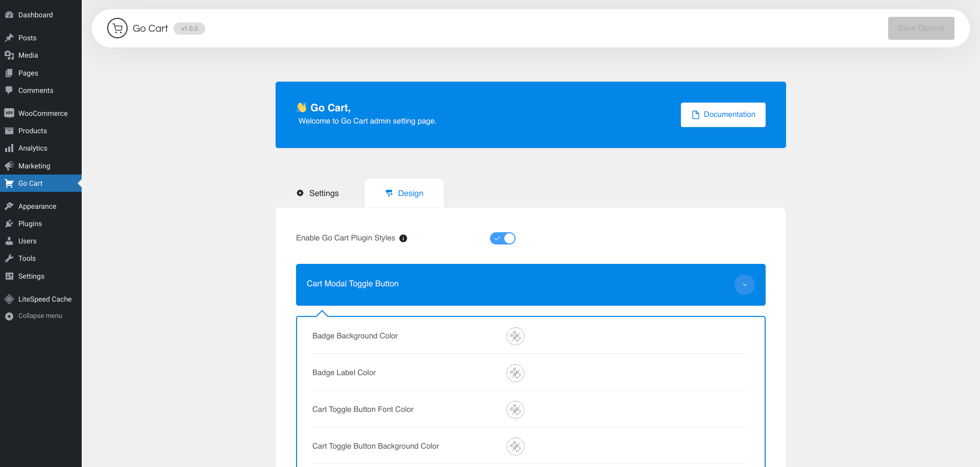Select the Design tab
980x467 pixels.
coord(404,193)
